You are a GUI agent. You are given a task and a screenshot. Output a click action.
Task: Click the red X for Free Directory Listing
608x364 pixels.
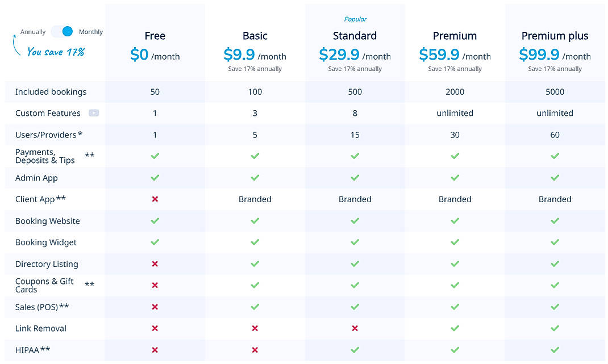pos(155,264)
